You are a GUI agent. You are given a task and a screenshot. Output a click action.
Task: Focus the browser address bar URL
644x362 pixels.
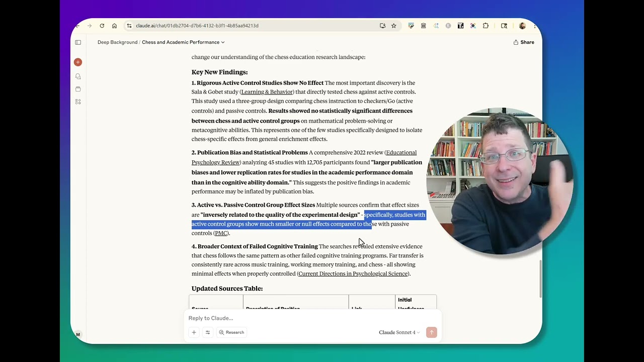[x=197, y=26]
